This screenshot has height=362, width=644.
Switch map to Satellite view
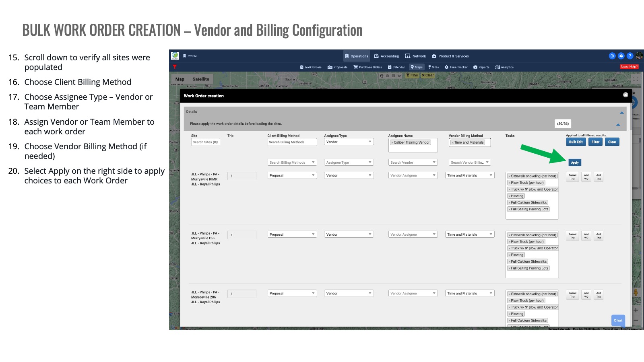pos(200,79)
